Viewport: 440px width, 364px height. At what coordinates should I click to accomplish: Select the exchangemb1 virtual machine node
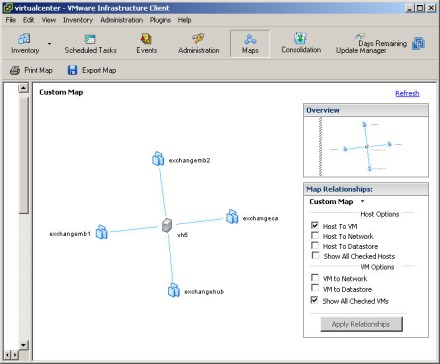tap(102, 232)
